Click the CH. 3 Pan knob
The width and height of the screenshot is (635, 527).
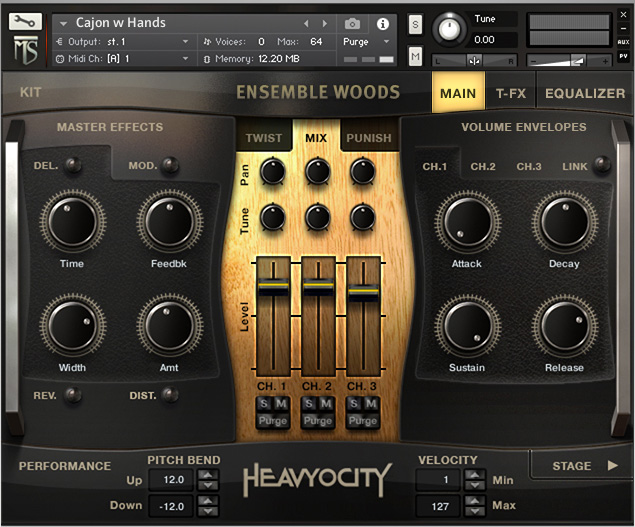(x=362, y=171)
